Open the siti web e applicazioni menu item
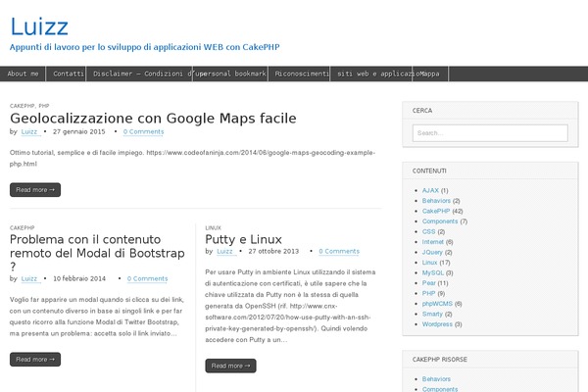Screen dimensions: 588x392 (371, 73)
